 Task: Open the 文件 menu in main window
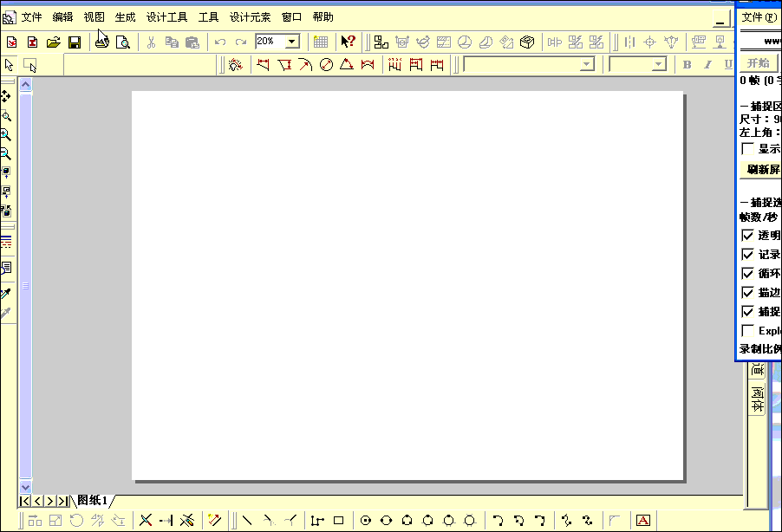pos(31,17)
